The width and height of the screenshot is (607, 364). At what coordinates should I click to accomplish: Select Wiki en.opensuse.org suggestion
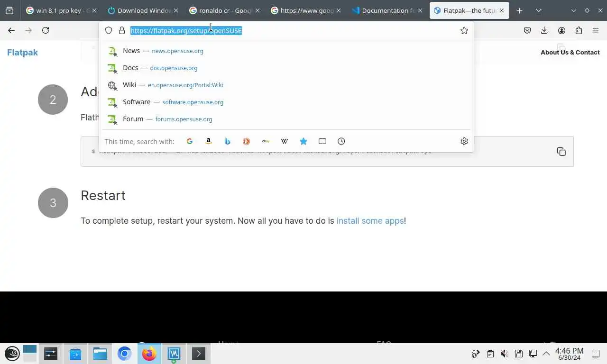tap(286, 85)
